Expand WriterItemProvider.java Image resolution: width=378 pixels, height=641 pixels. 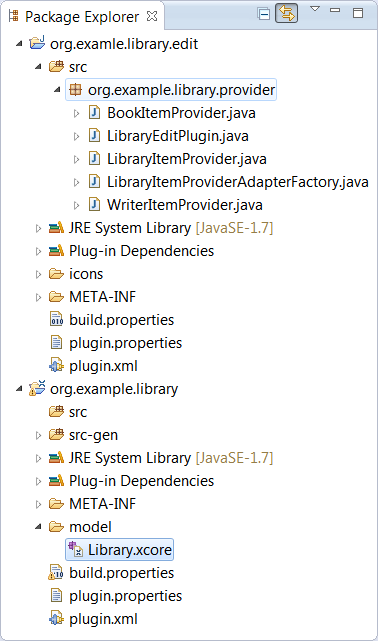point(76,205)
